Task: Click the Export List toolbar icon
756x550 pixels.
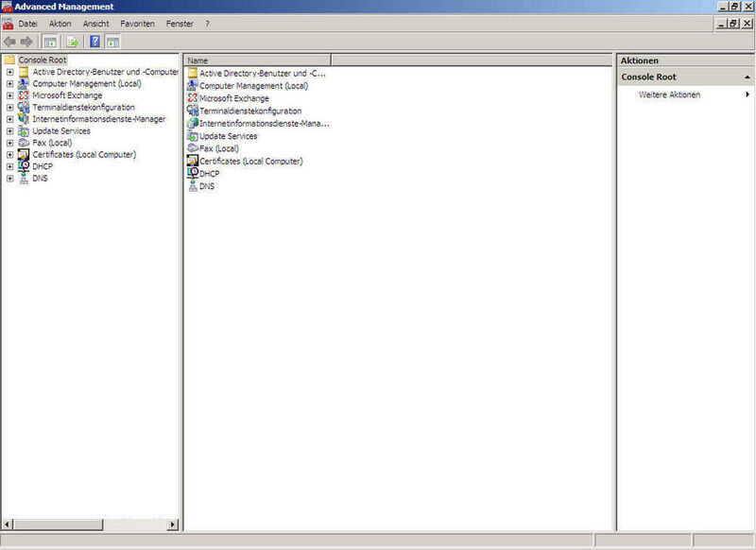Action: point(72,42)
